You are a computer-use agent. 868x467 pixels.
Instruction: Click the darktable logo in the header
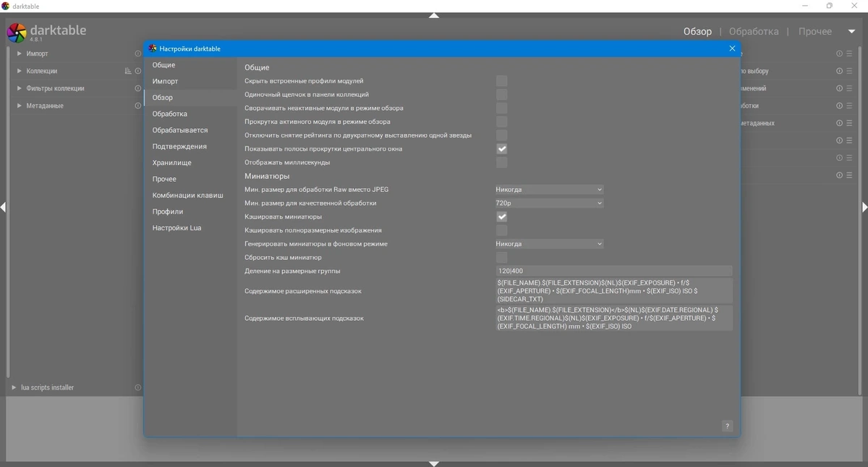pyautogui.click(x=17, y=33)
